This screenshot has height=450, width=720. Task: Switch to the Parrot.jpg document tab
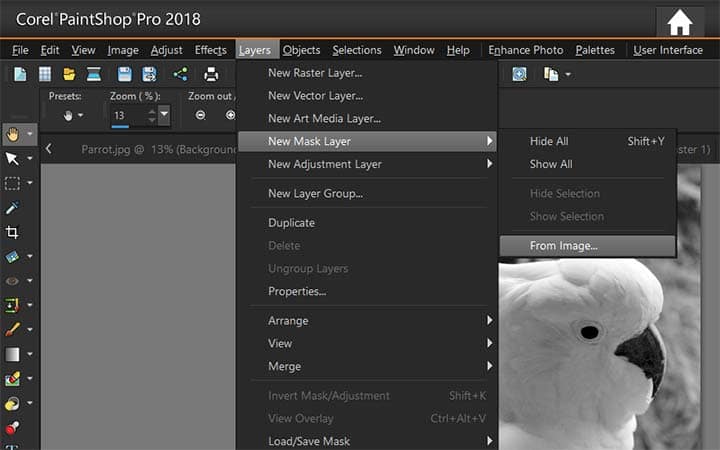click(158, 149)
